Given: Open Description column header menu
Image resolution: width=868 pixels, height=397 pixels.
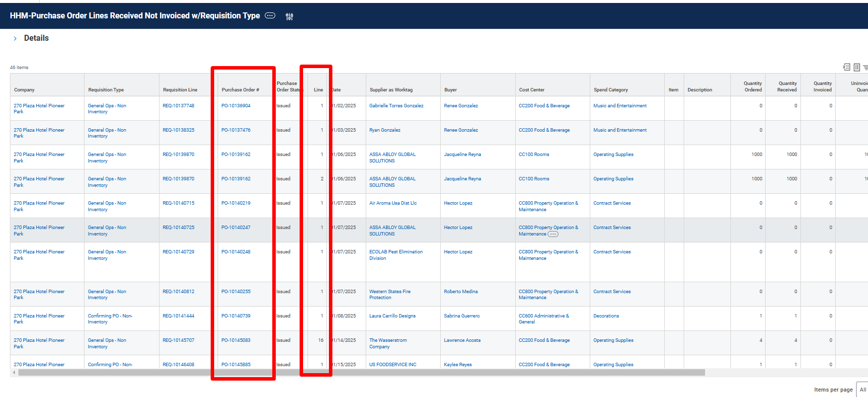Looking at the screenshot, I should tap(700, 90).
